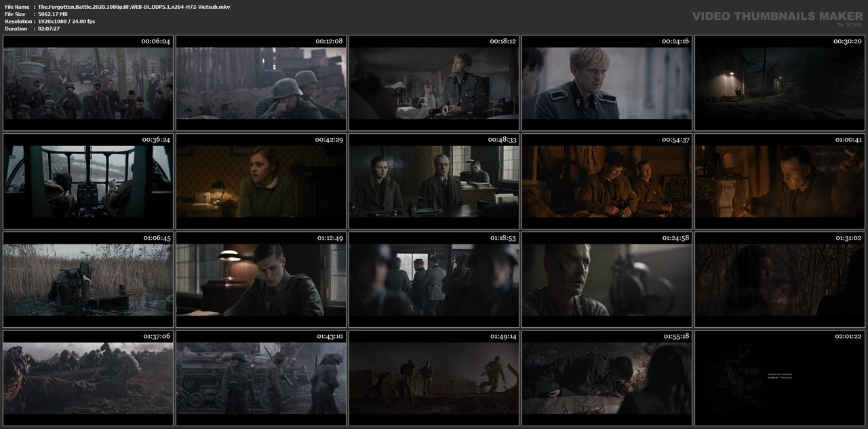Click the resolution value 1920x1080 / 24.00 fps
The width and height of the screenshot is (868, 429).
(66, 22)
